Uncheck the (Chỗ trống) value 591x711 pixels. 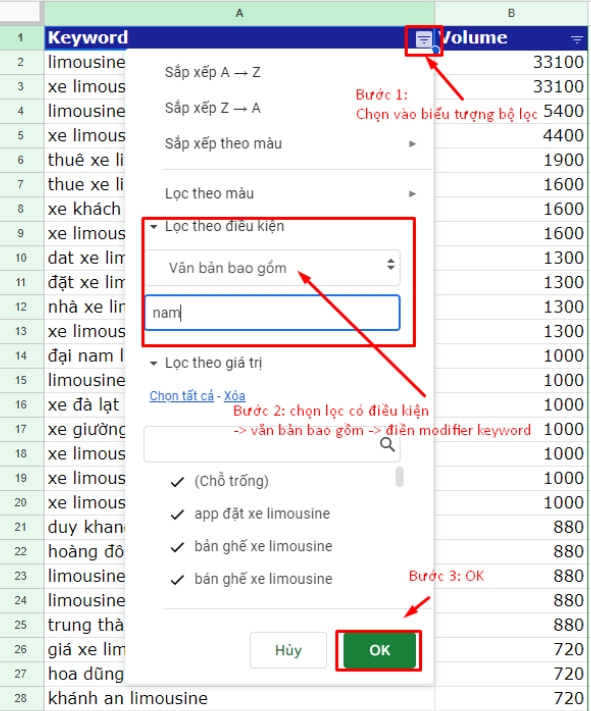(x=177, y=482)
